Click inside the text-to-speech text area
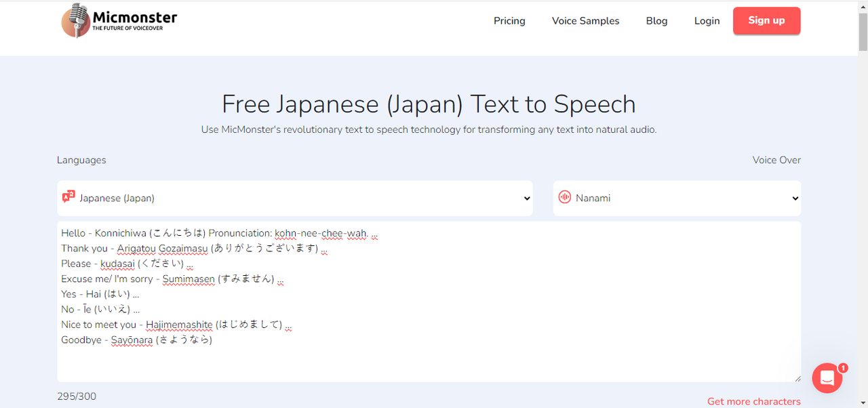 point(429,302)
